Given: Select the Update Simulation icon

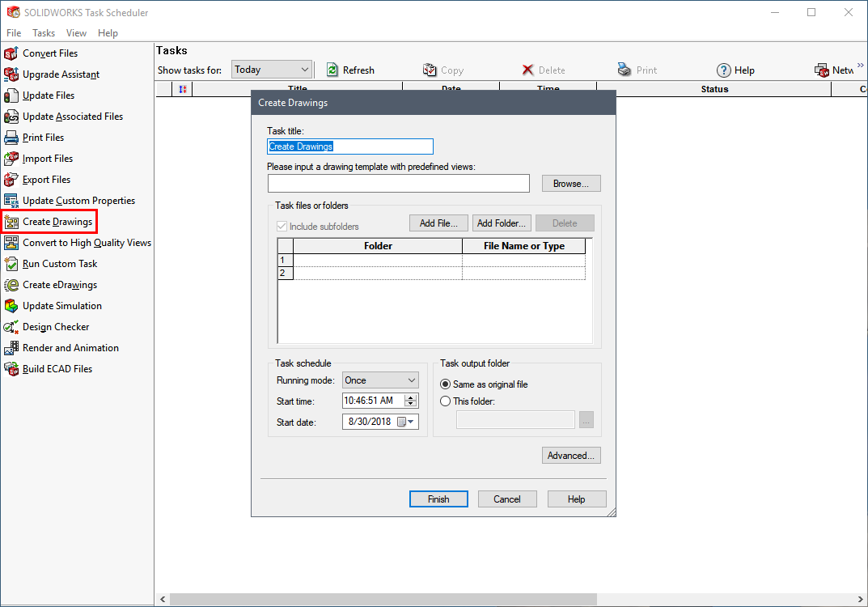Looking at the screenshot, I should coord(11,306).
